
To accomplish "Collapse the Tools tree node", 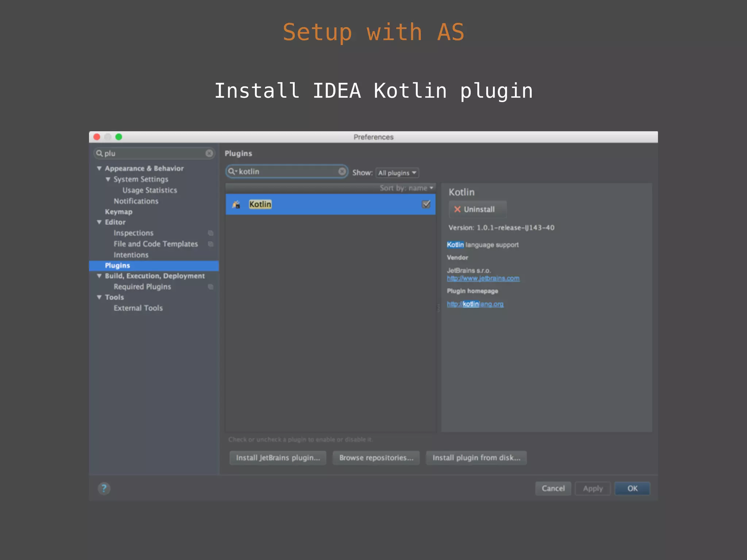I will [x=99, y=297].
